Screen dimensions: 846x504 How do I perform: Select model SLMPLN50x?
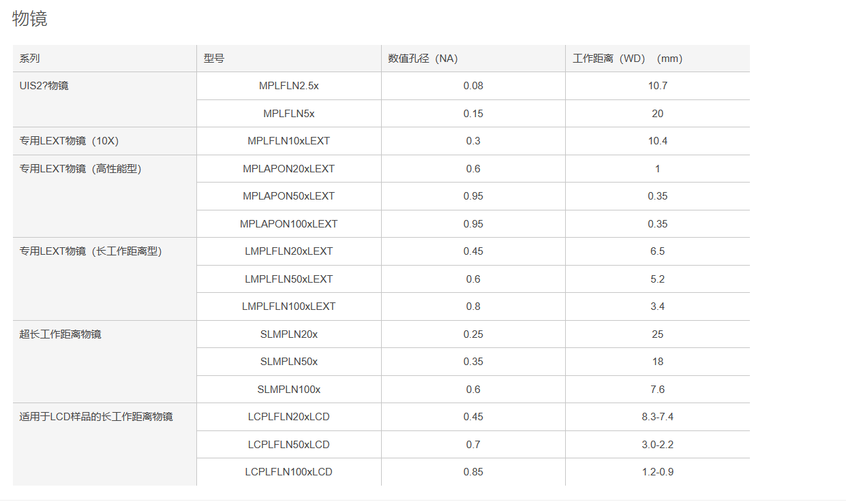click(x=289, y=362)
